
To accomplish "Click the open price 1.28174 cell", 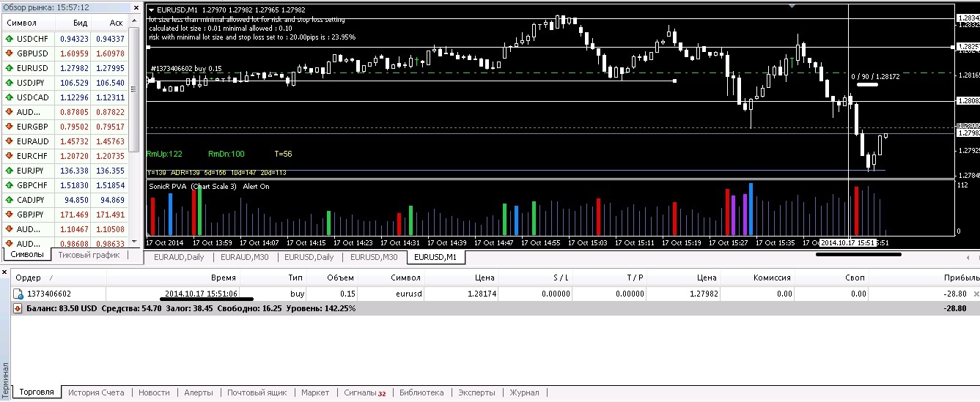I will click(481, 294).
